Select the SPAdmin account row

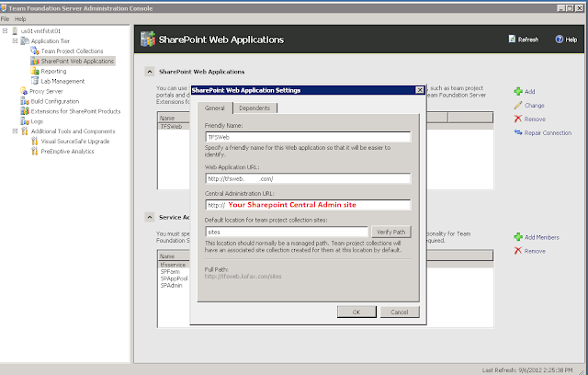point(172,285)
